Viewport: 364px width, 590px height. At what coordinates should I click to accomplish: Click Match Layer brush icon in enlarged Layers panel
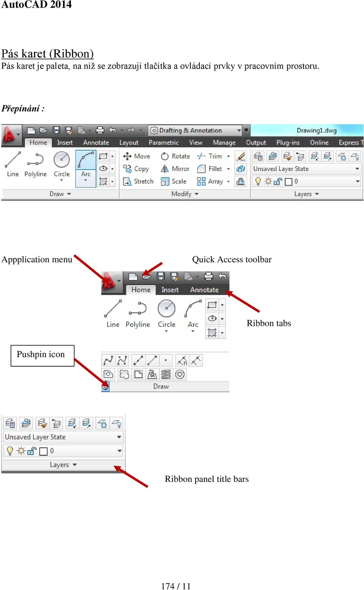point(42,423)
